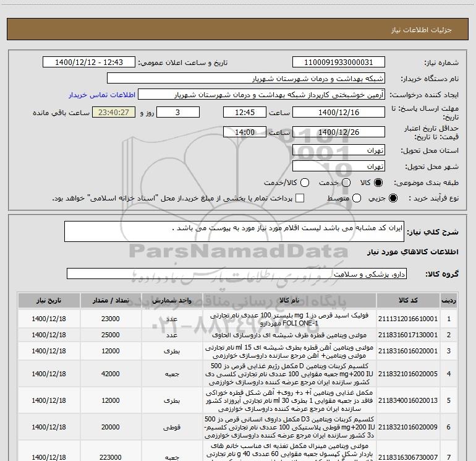Click the response time field 12:45
This screenshot has height=461, width=476.
tap(245, 112)
